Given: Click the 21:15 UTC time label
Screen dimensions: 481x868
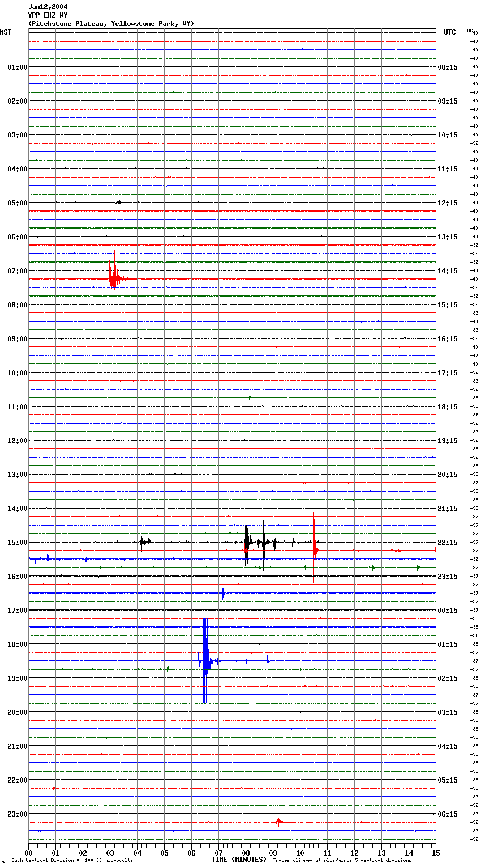Looking at the screenshot, I should pos(448,509).
